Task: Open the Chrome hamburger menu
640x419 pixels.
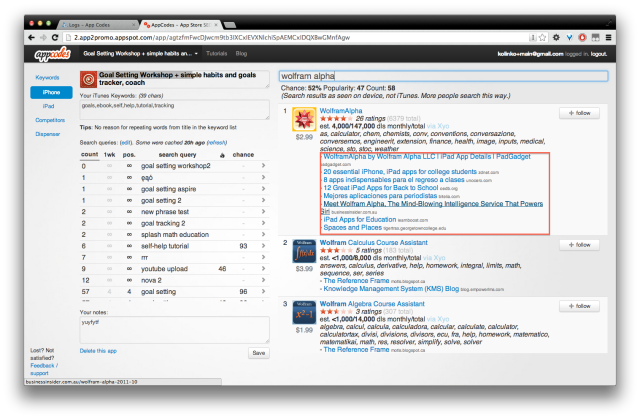Action: (x=608, y=38)
